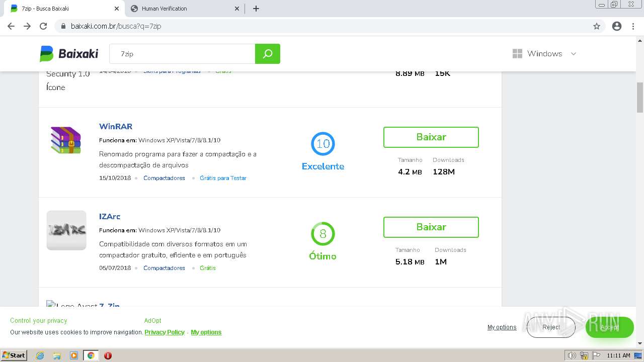Click the AdOpt label in cookie banner

coord(152,321)
